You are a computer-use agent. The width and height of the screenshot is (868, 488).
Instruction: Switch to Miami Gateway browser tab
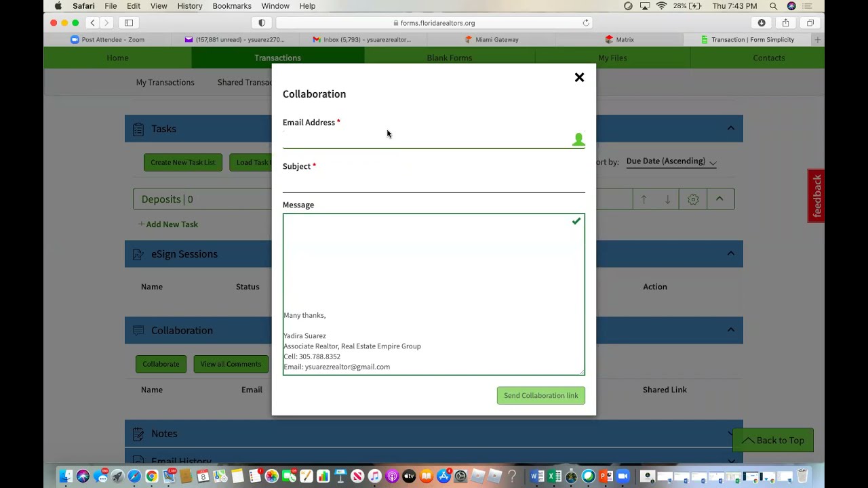coord(492,40)
